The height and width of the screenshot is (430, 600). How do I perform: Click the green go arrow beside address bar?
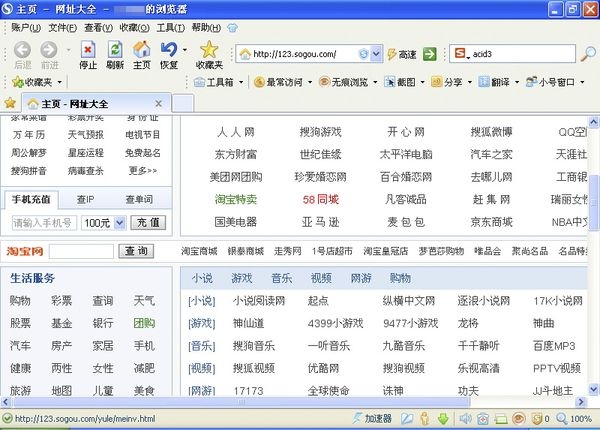click(x=429, y=53)
